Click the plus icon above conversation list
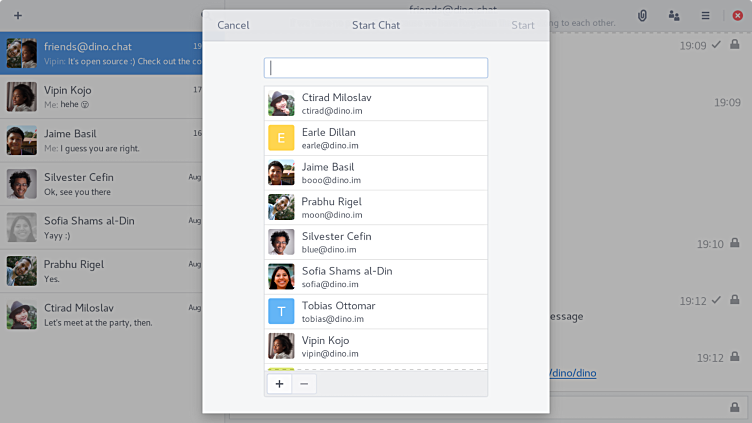752x423 pixels. coord(18,16)
